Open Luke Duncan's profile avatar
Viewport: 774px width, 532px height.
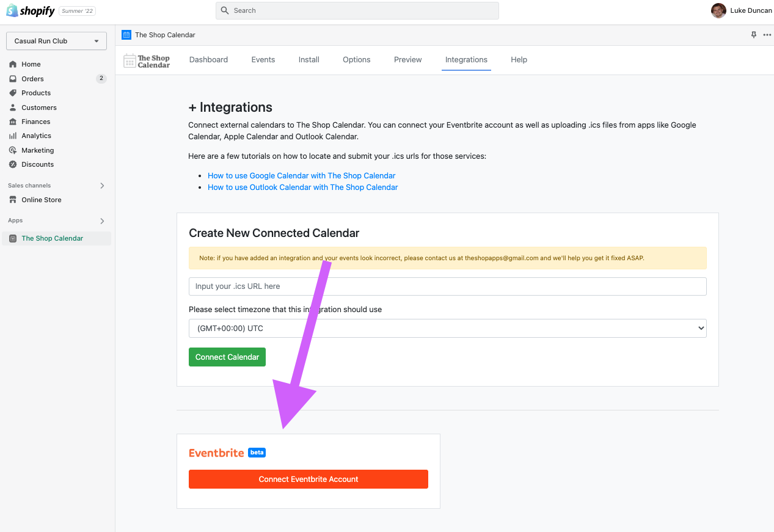click(718, 10)
